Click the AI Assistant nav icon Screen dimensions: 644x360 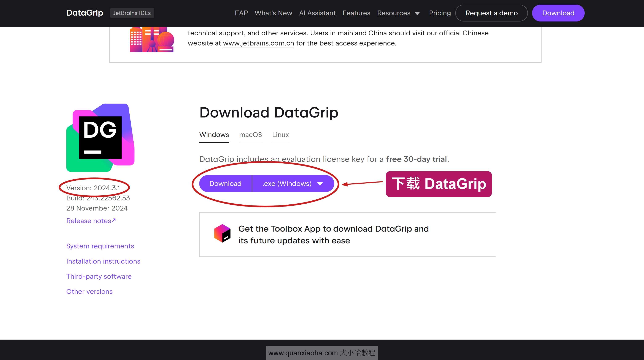click(x=317, y=13)
